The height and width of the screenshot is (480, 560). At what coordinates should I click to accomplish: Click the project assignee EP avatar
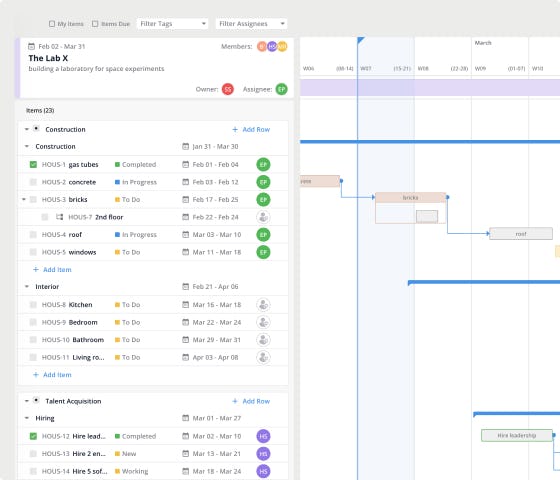coord(281,89)
